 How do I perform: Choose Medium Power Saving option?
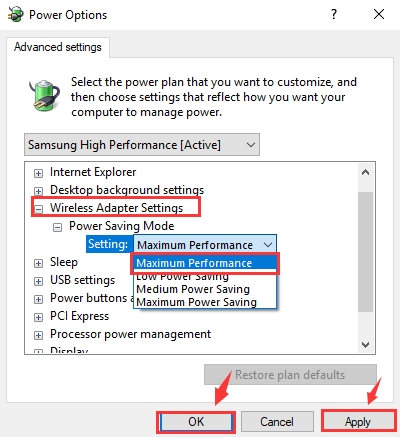coord(193,289)
